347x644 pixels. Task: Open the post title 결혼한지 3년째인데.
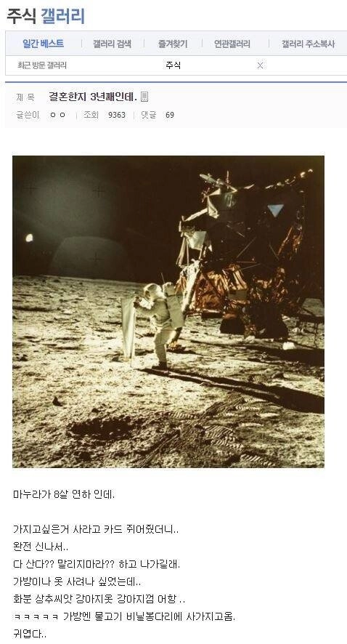93,97
